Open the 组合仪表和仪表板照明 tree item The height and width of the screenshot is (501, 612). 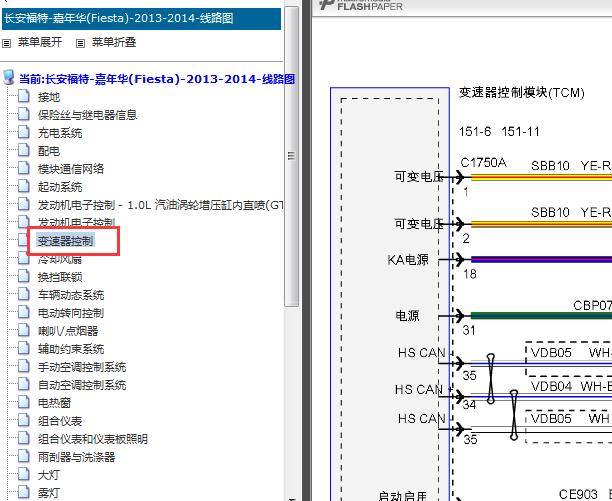93,439
